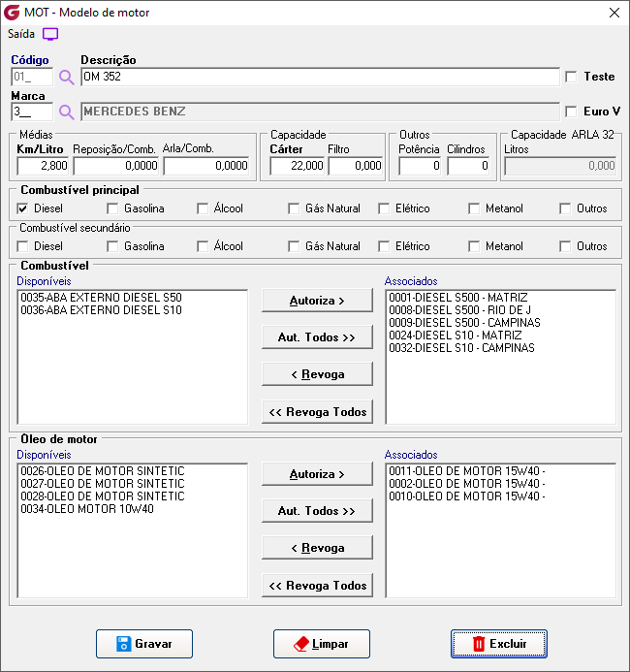The height and width of the screenshot is (672, 630).
Task: Uncheck Diesel in Combustível principal
Action: tap(22, 208)
